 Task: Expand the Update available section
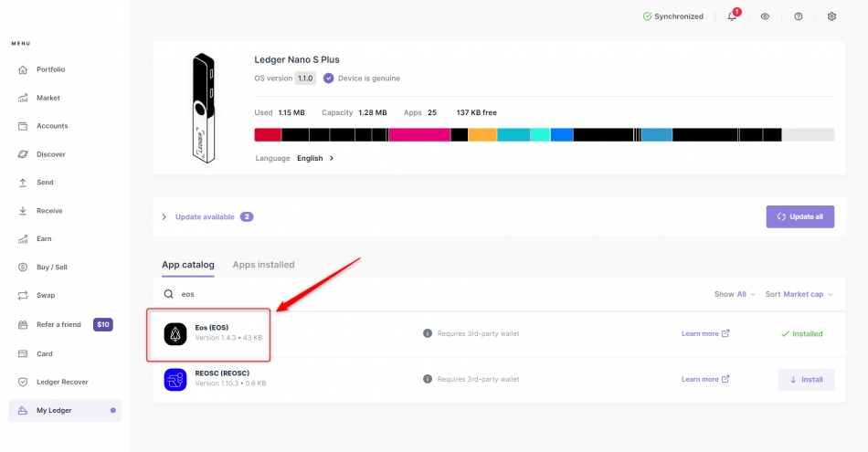click(164, 217)
